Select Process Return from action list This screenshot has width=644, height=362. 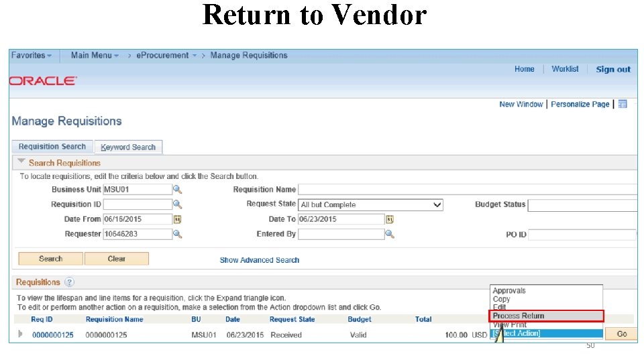546,316
